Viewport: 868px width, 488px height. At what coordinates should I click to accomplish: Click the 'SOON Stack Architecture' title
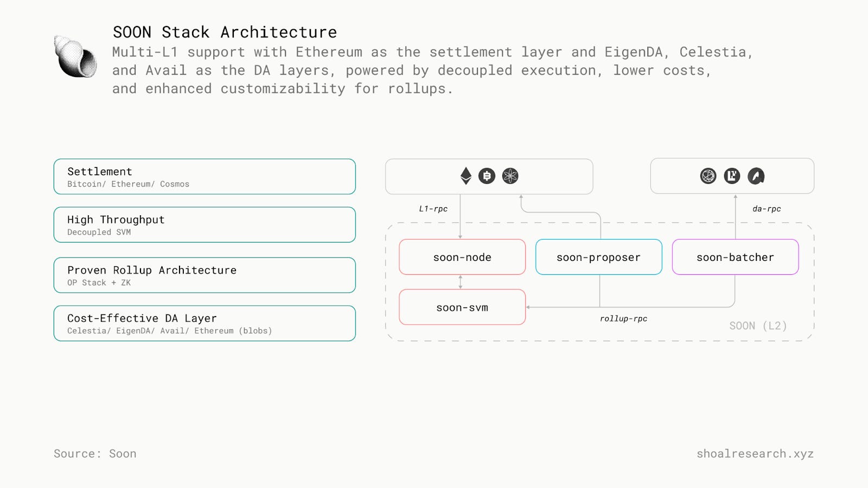(x=225, y=32)
